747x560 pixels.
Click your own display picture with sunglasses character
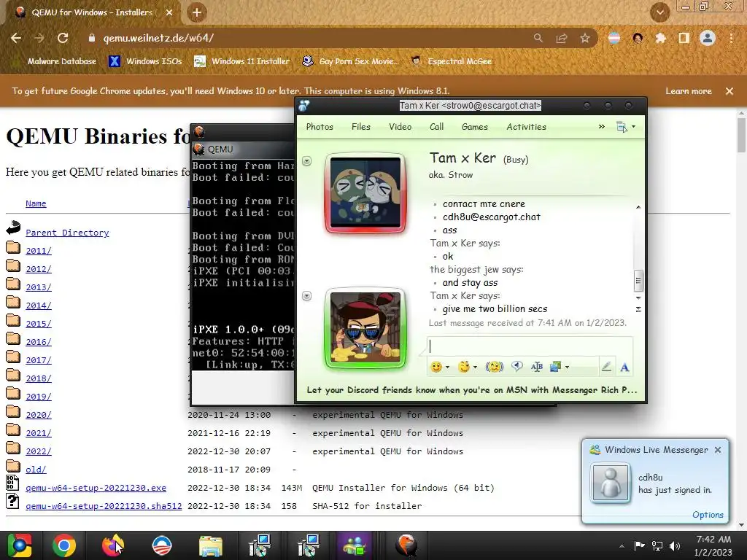(365, 327)
